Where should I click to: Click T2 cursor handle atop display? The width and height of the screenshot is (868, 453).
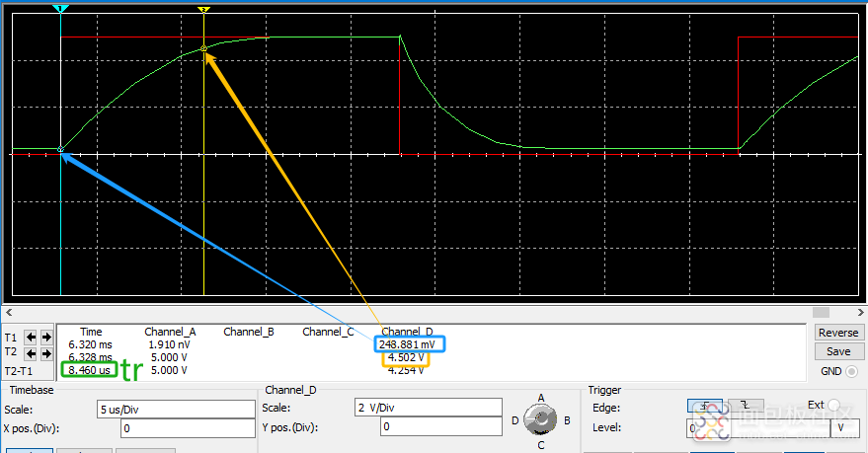point(203,10)
